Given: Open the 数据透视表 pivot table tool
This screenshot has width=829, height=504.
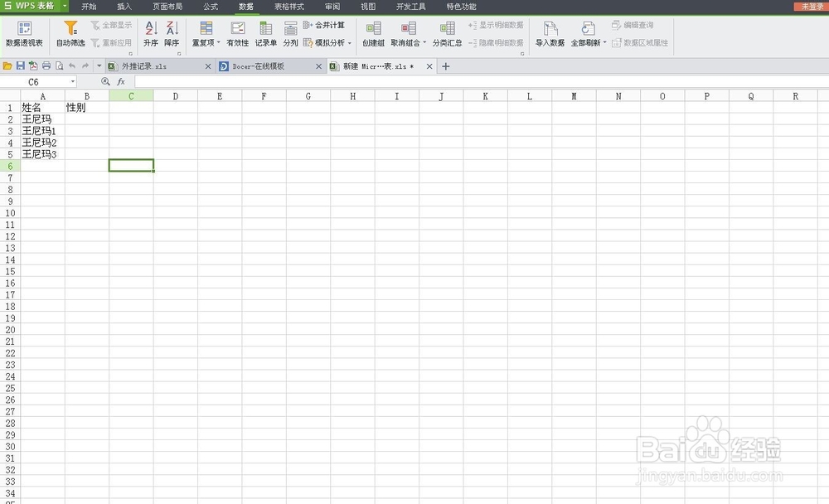Looking at the screenshot, I should coord(24,34).
